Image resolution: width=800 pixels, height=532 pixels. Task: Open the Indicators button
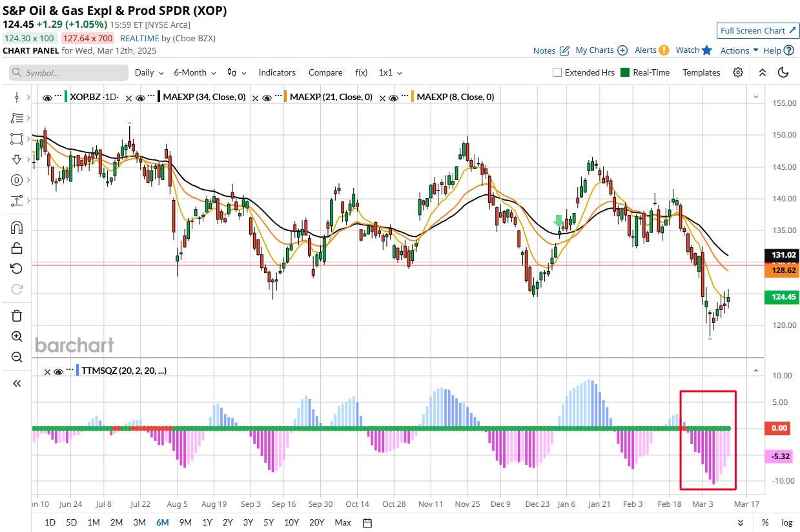point(277,72)
